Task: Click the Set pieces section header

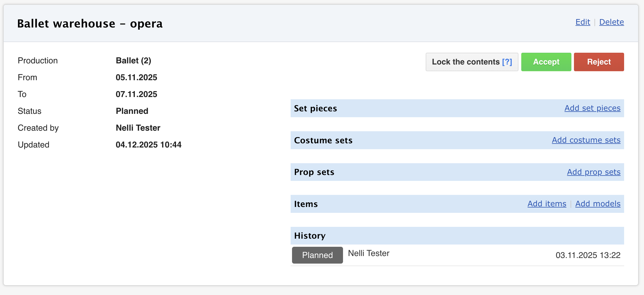Action: tap(315, 109)
